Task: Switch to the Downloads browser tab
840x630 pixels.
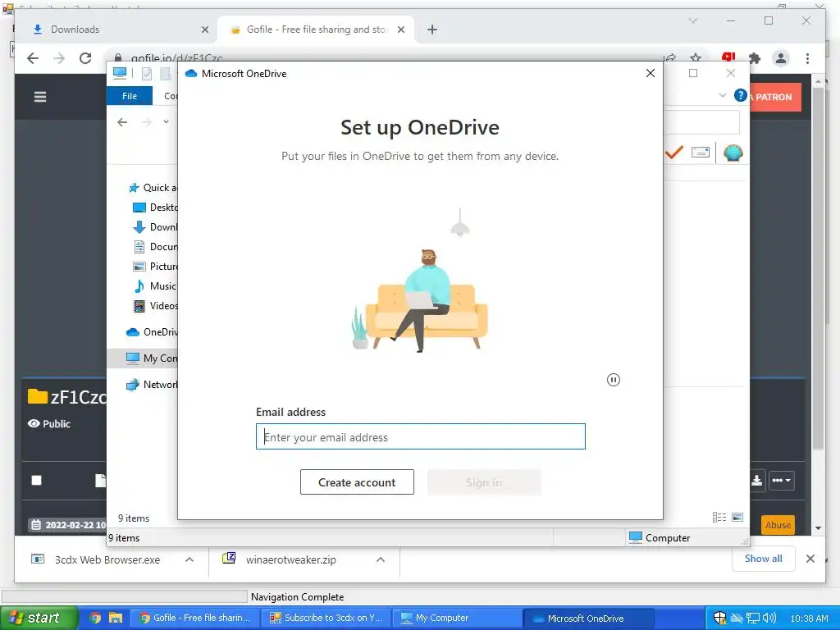Action: (116, 30)
